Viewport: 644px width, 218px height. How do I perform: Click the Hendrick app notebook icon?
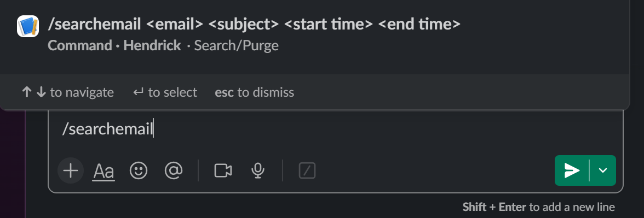28,26
